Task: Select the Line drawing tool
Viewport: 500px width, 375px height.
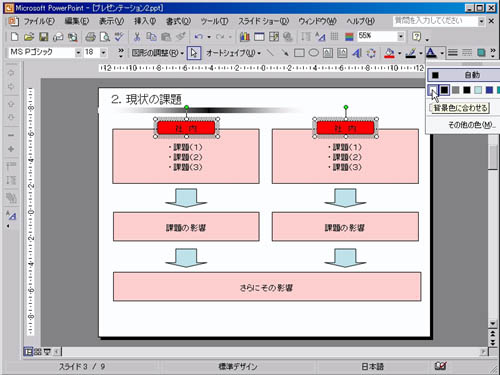Action: coord(270,53)
